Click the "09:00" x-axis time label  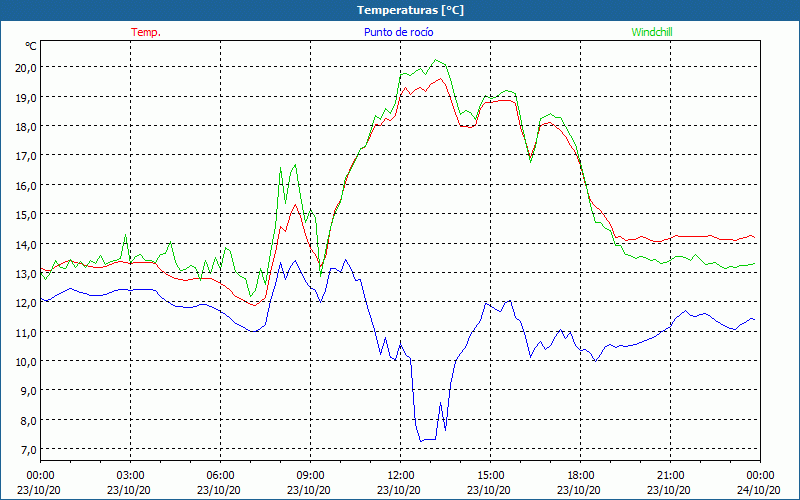pos(310,476)
